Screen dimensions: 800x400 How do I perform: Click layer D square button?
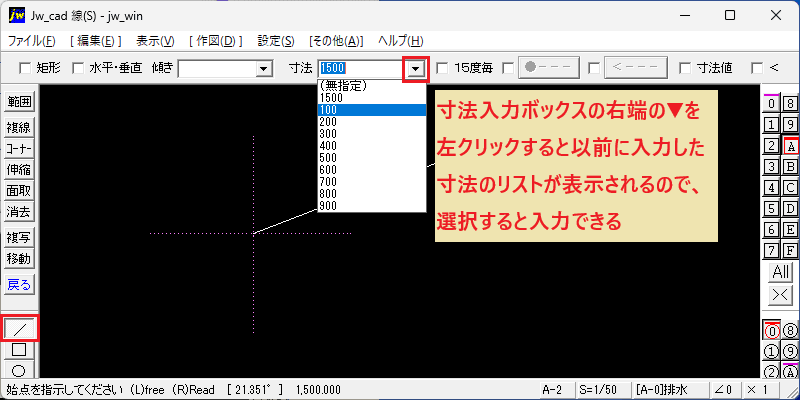pos(790,209)
